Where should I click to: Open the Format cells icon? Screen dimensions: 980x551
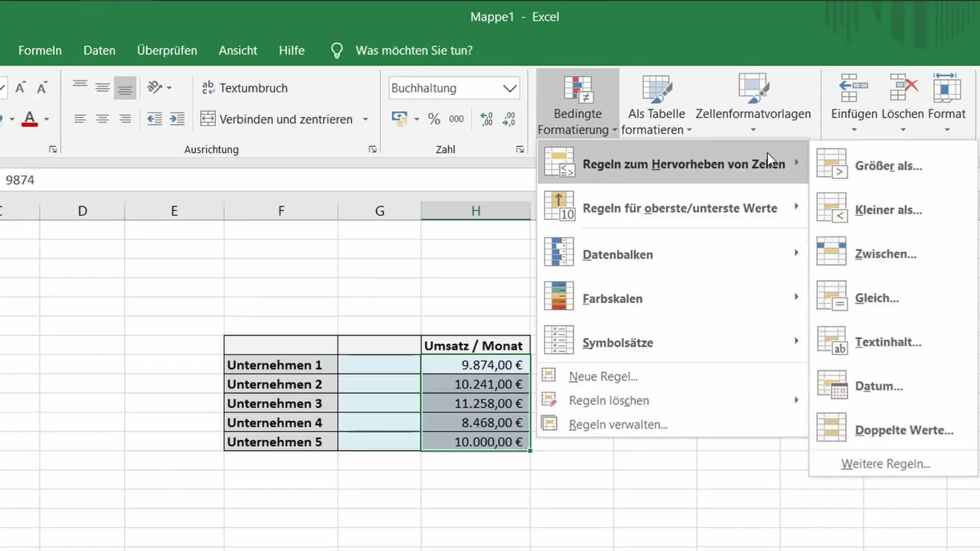[x=947, y=89]
